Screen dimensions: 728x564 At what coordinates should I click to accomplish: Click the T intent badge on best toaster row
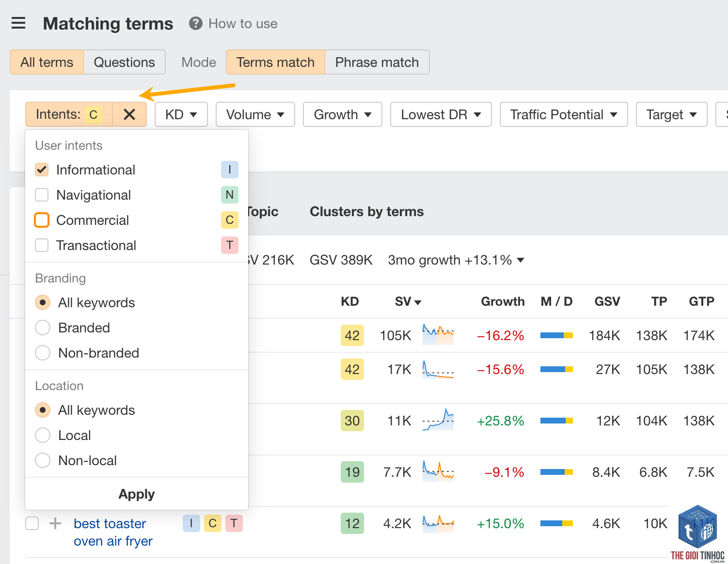234,523
